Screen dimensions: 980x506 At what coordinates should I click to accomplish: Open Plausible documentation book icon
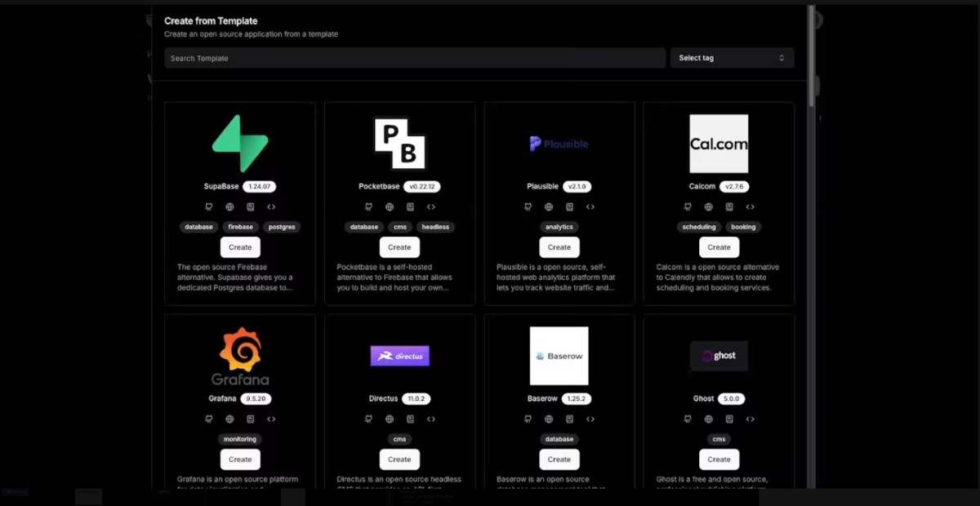[x=570, y=207]
